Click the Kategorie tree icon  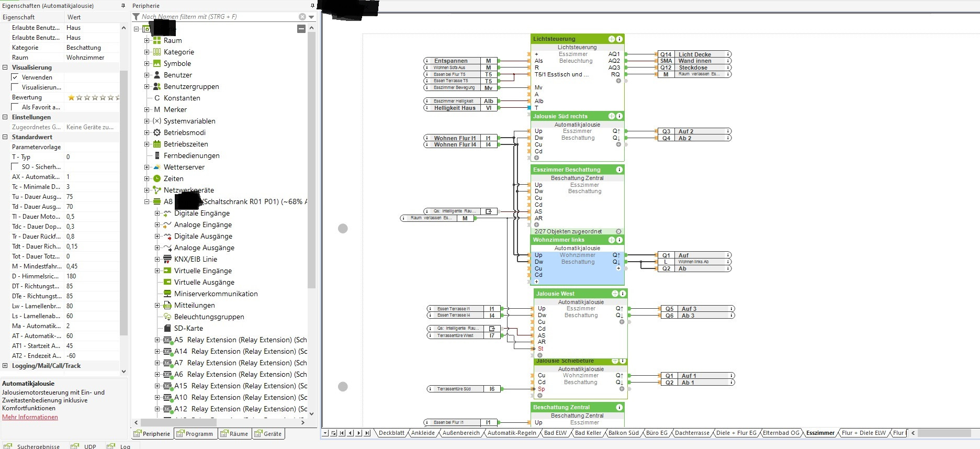click(156, 52)
